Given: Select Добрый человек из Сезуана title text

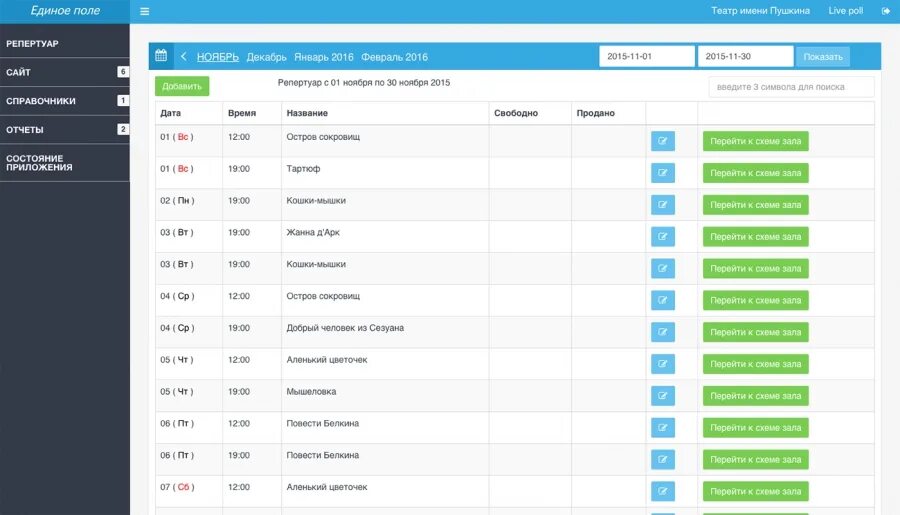Looking at the screenshot, I should (x=345, y=328).
